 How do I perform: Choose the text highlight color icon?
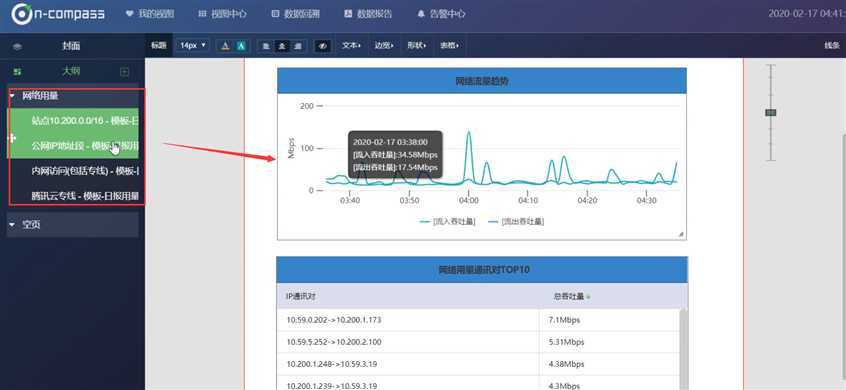241,46
